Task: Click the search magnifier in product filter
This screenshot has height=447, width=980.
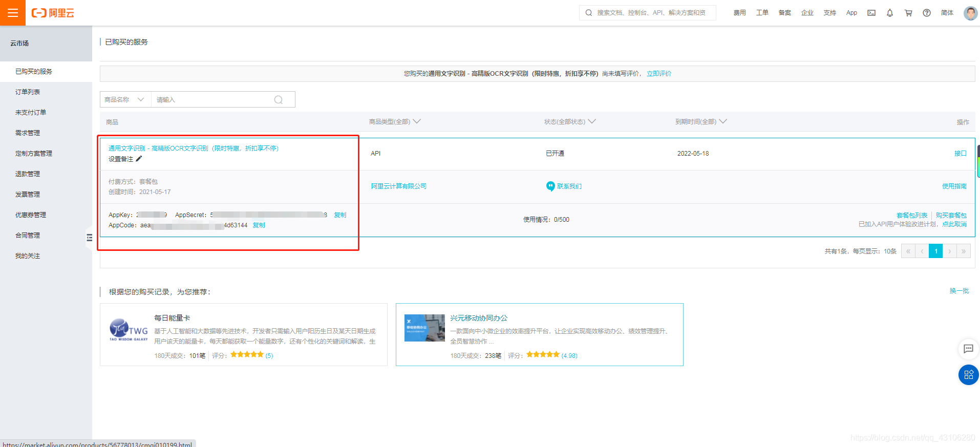Action: 279,100
